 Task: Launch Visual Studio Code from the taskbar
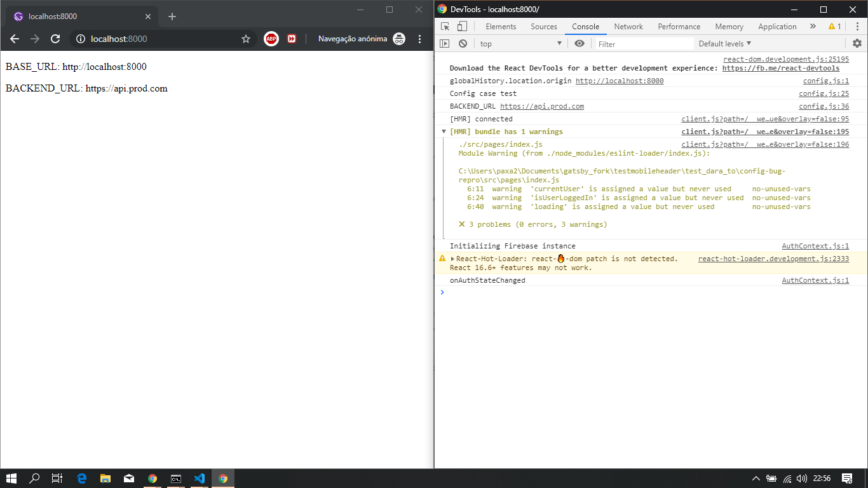(200, 478)
